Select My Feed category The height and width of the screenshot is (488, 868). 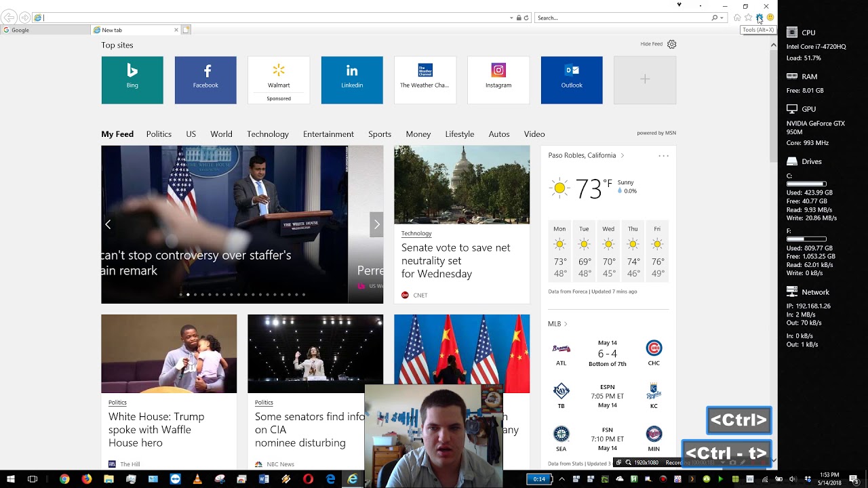(x=117, y=134)
